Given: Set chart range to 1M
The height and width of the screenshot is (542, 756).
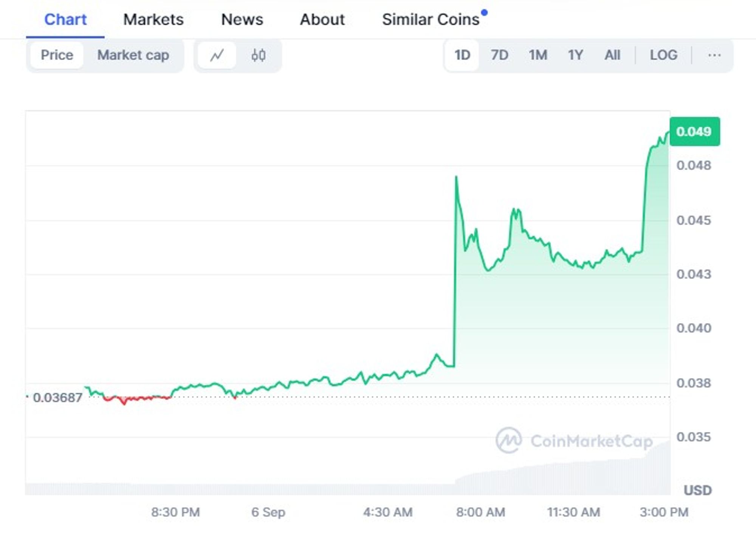Looking at the screenshot, I should tap(538, 55).
